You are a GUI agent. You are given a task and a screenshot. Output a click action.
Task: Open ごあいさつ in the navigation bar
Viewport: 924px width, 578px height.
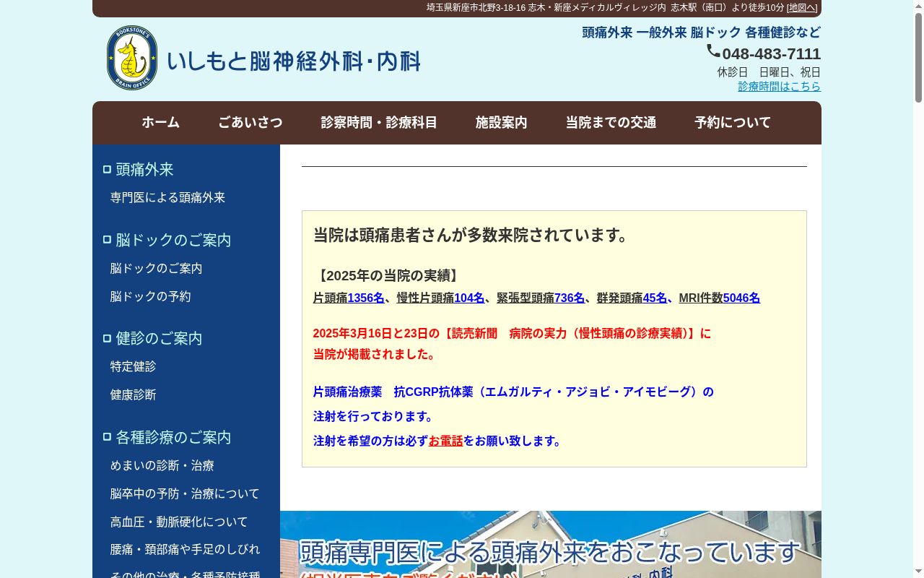pos(250,123)
